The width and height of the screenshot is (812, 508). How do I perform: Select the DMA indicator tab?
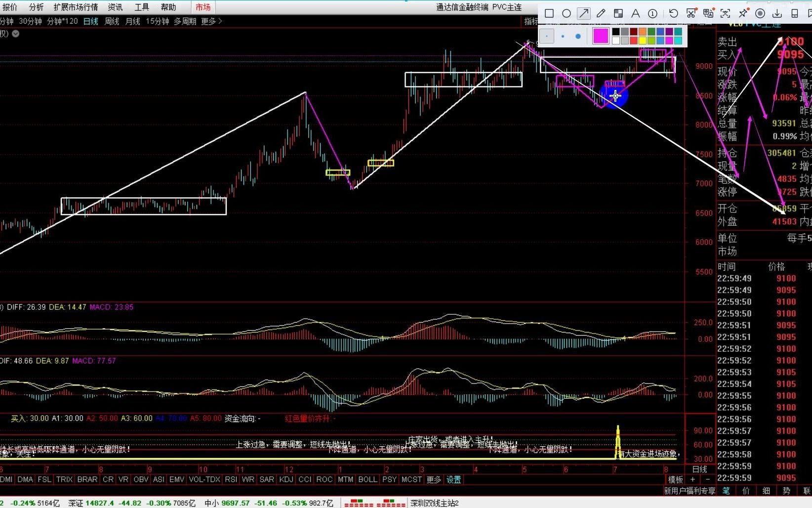pos(25,479)
